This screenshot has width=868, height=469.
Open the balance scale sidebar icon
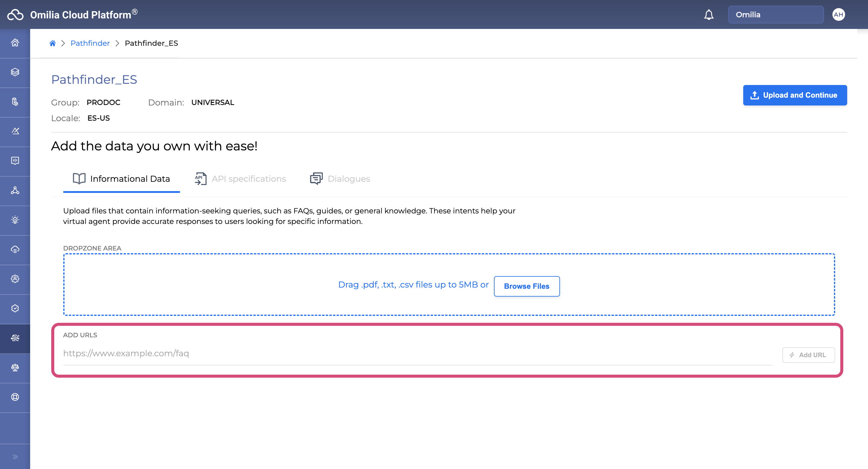[x=15, y=368]
